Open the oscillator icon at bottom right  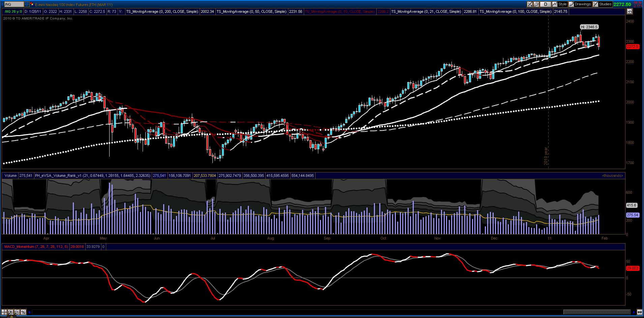coord(640,312)
